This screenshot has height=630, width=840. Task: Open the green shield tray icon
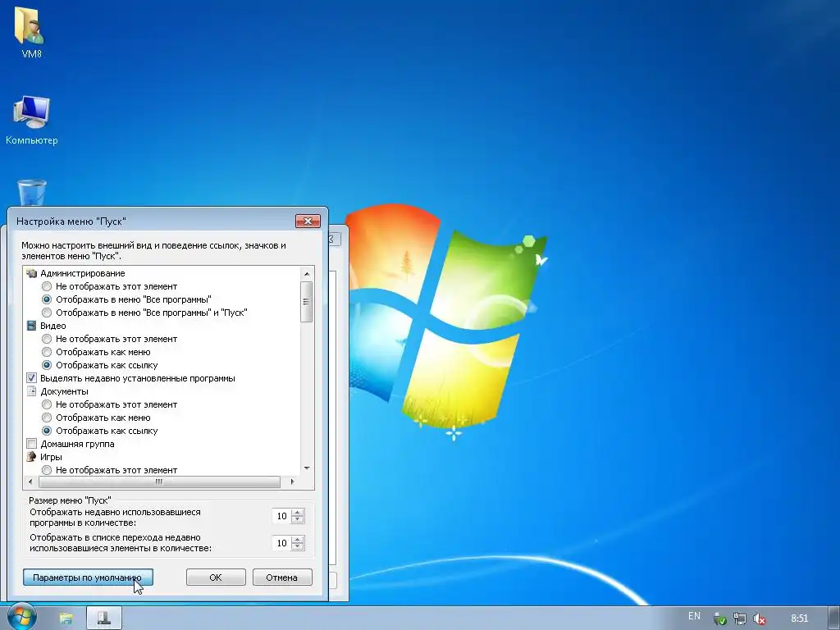(720, 619)
